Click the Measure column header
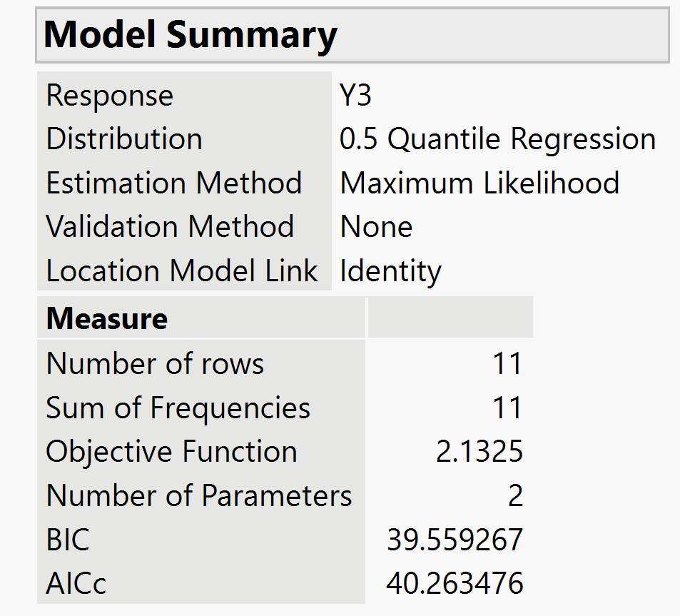Screen dimensions: 680x616 [107, 318]
